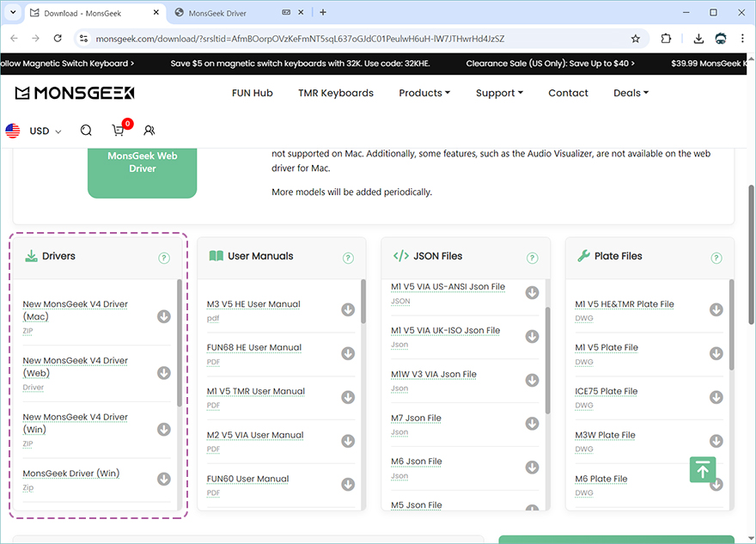
Task: Click the JSON Files list scrollbar
Action: pyautogui.click(x=548, y=360)
